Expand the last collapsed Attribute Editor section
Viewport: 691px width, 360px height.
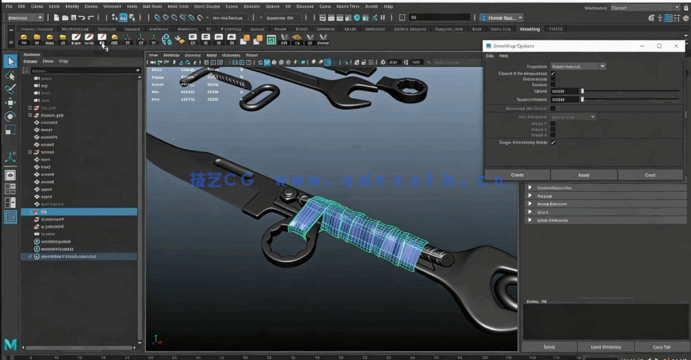coord(530,220)
